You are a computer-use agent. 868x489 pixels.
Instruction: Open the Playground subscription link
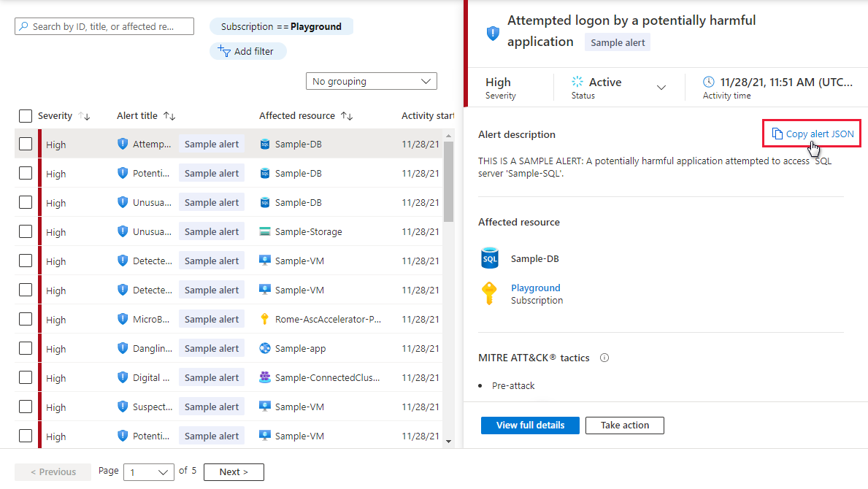536,288
